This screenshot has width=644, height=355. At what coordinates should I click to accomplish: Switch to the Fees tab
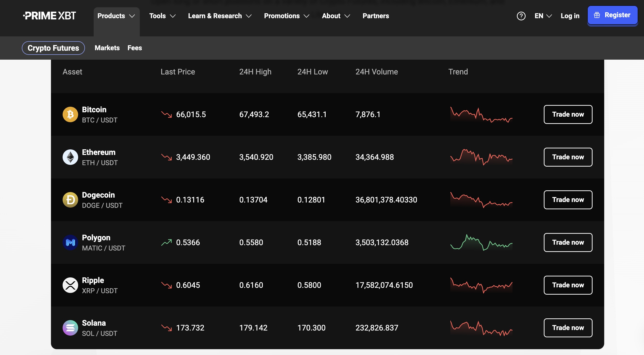(x=135, y=48)
